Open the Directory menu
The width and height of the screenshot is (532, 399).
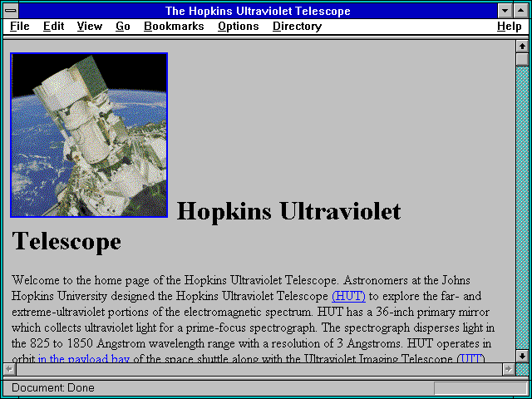click(298, 27)
